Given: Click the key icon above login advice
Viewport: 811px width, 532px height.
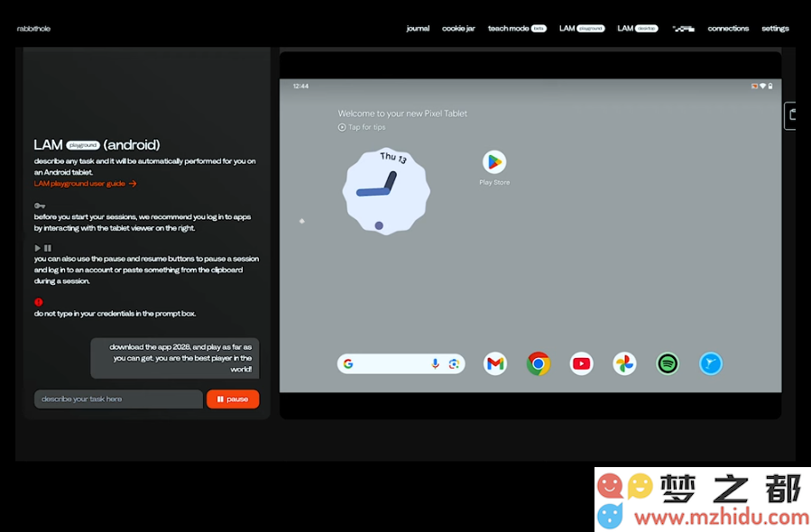Looking at the screenshot, I should [x=40, y=206].
